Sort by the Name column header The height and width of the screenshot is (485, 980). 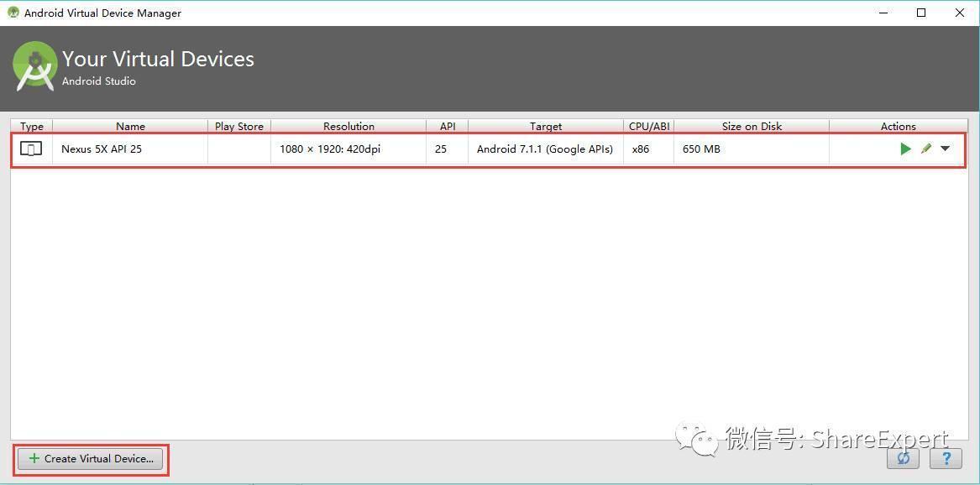point(130,126)
